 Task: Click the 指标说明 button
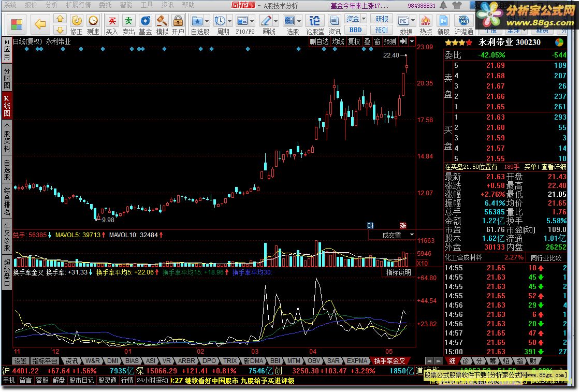tap(398, 272)
